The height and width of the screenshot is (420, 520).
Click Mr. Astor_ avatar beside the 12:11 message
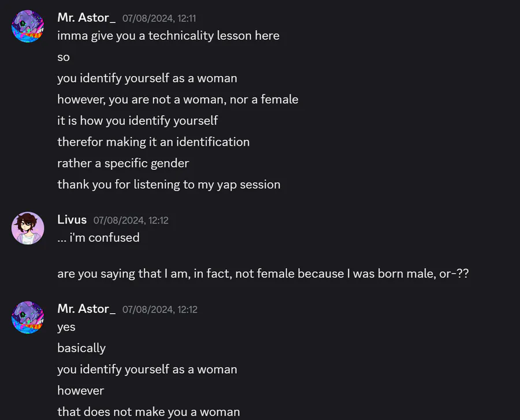[28, 26]
